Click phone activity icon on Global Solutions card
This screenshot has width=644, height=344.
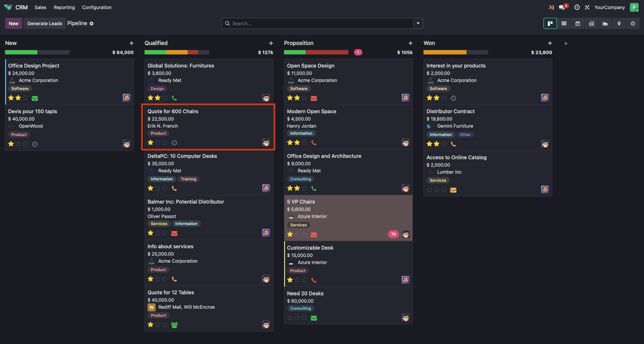coord(174,98)
